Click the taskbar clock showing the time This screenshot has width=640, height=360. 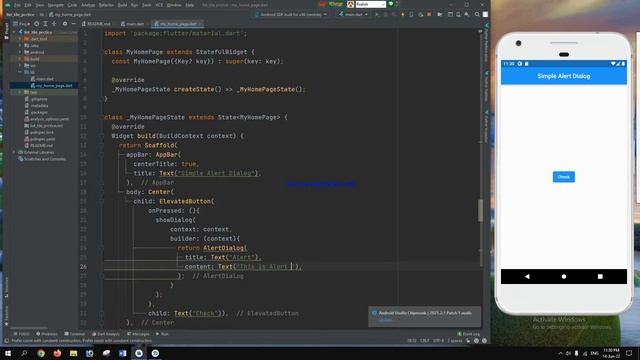(611, 353)
